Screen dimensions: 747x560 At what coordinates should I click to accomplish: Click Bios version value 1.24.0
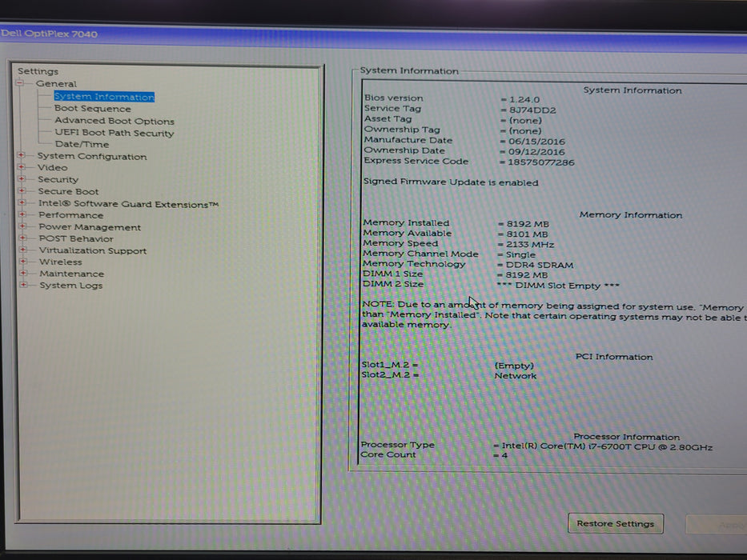pos(524,99)
